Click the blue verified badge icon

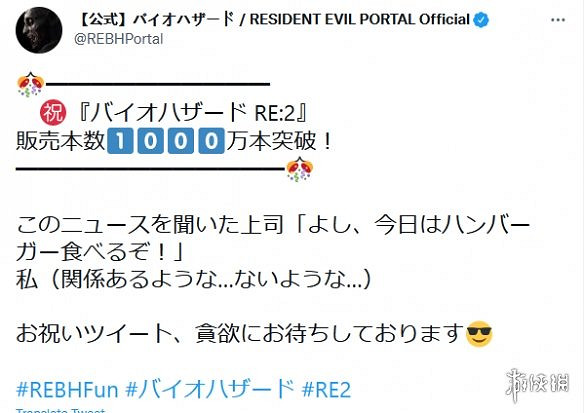click(481, 19)
